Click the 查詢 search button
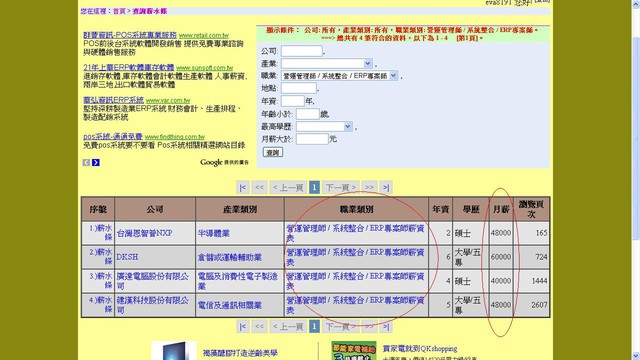The image size is (640, 360). pyautogui.click(x=273, y=152)
